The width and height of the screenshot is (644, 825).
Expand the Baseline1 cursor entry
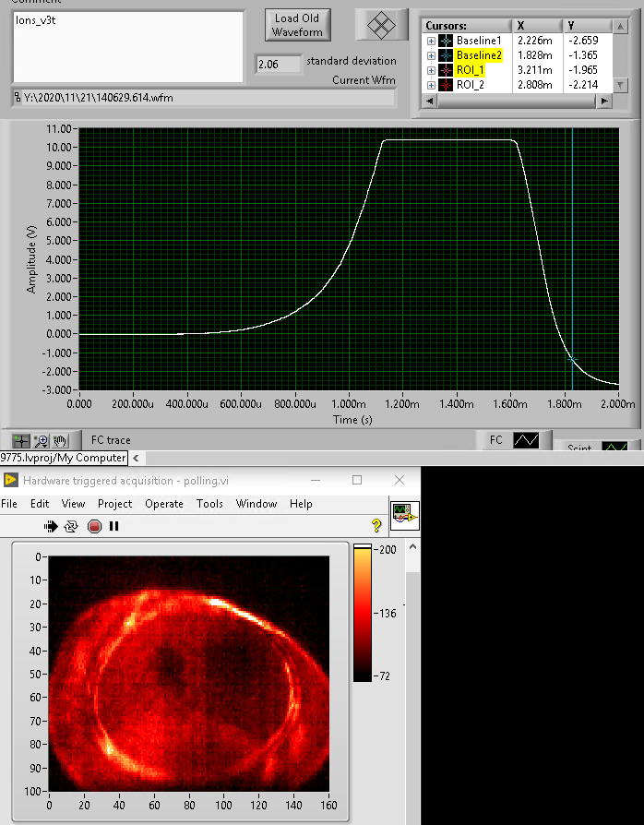[x=431, y=41]
